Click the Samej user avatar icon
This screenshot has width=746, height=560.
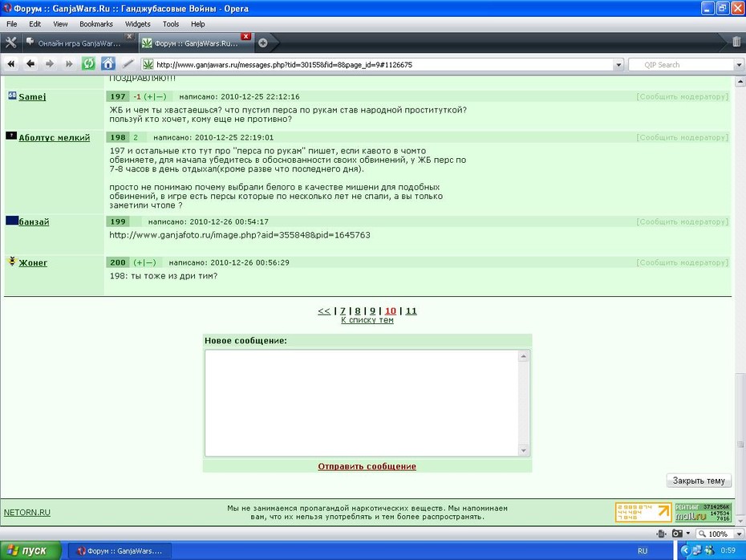[12, 95]
